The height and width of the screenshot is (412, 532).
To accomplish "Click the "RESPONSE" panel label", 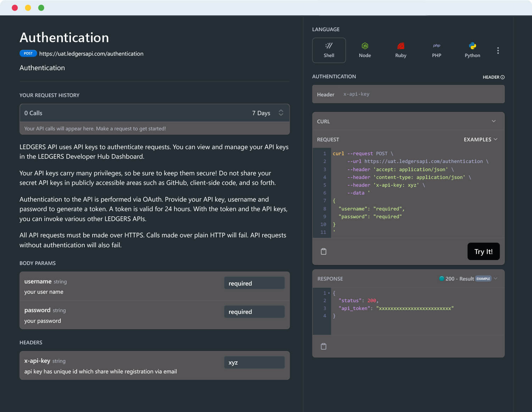I will pos(330,279).
